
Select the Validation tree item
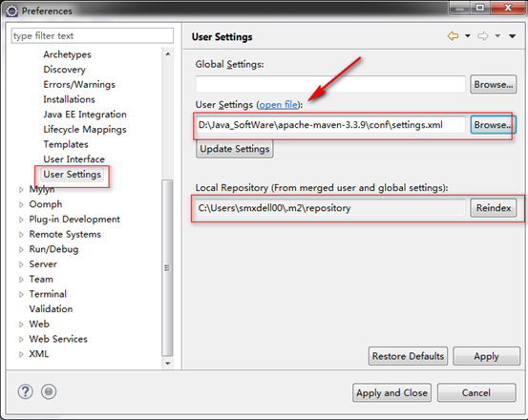pyautogui.click(x=51, y=309)
